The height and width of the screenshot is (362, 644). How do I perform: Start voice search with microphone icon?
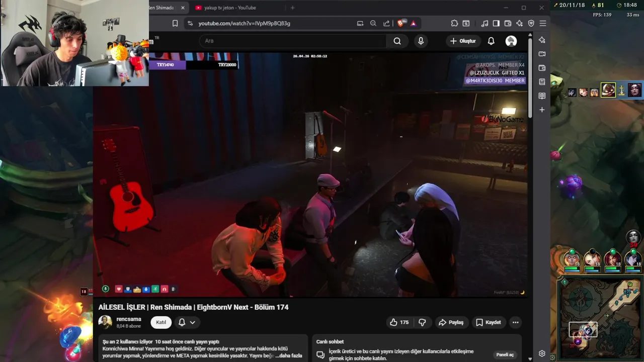[x=421, y=41]
